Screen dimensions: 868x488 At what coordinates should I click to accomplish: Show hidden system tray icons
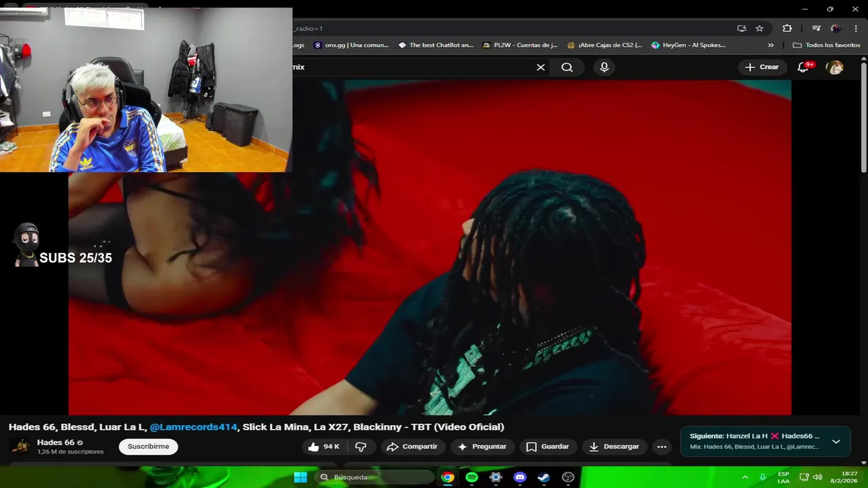click(x=745, y=477)
